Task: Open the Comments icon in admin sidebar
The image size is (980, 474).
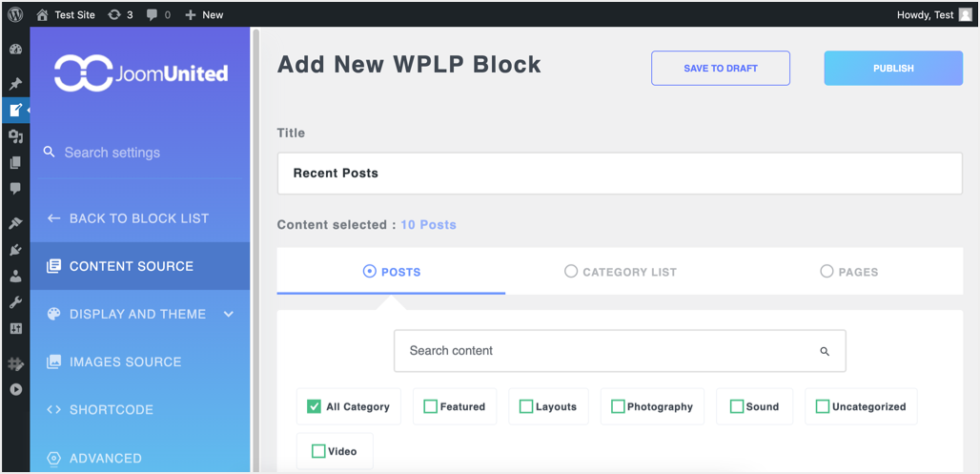Action: tap(15, 189)
